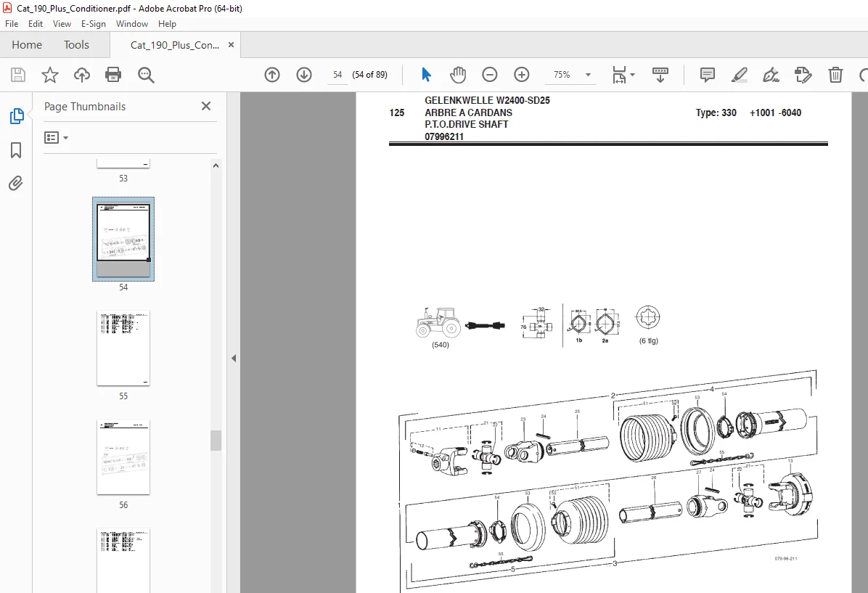The width and height of the screenshot is (868, 593).
Task: Print the document with printer icon
Action: click(113, 75)
